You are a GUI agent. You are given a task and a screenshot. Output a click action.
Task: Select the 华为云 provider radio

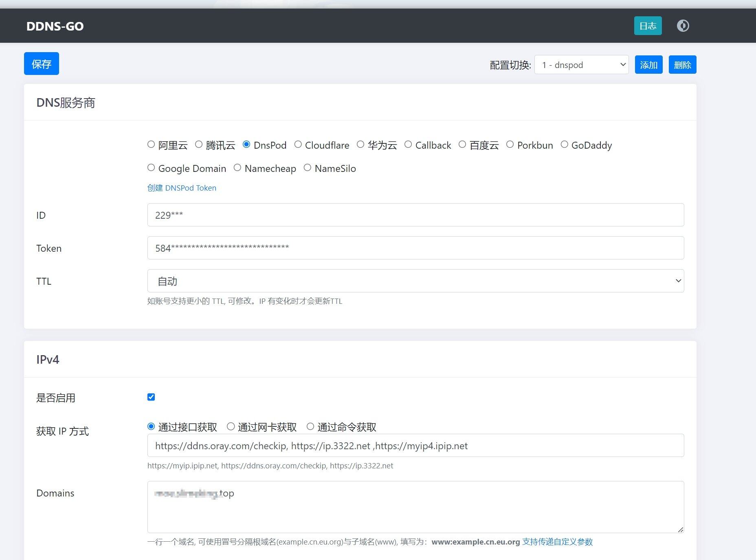tap(360, 144)
